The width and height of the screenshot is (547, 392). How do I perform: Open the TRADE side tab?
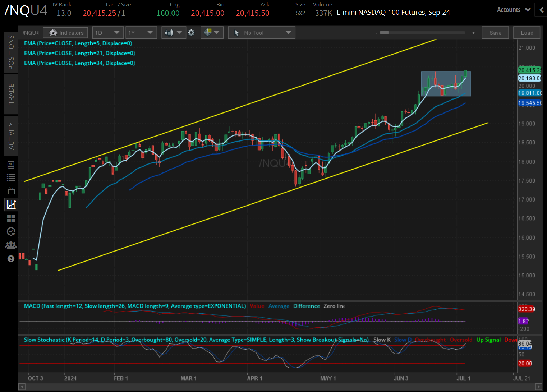coord(11,94)
